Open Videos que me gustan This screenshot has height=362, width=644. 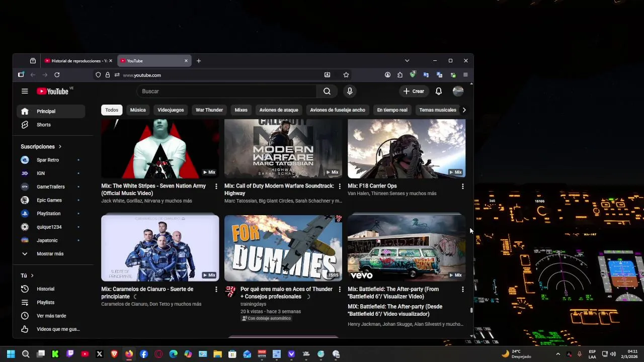50,329
